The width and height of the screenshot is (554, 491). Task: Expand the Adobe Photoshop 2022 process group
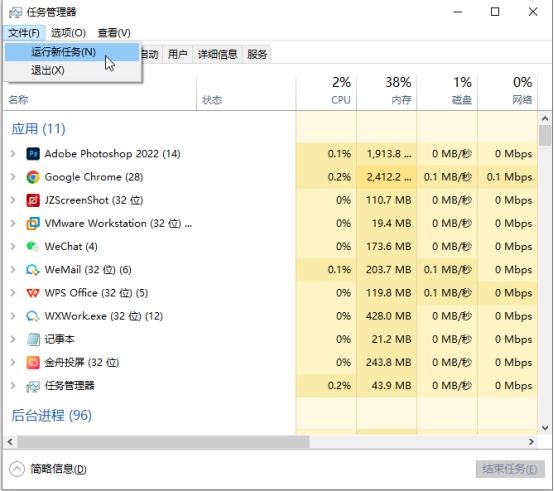(x=13, y=154)
